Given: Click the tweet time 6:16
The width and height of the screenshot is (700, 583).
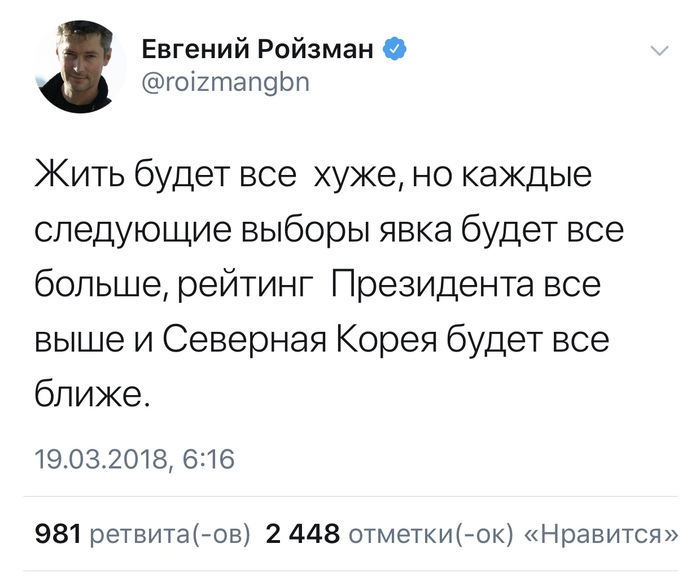Looking at the screenshot, I should (x=209, y=459).
